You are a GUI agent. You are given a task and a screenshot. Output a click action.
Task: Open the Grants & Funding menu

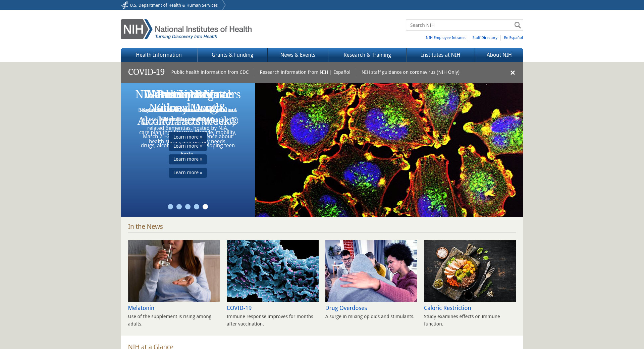[x=232, y=55]
